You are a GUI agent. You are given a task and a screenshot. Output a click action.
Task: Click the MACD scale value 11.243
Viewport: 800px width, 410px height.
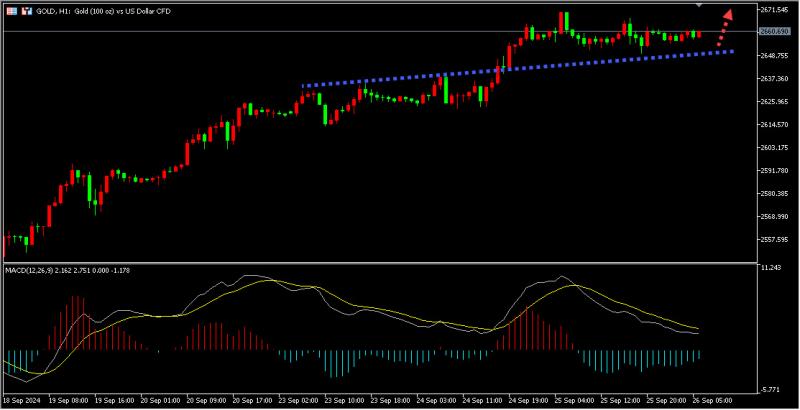click(x=771, y=268)
